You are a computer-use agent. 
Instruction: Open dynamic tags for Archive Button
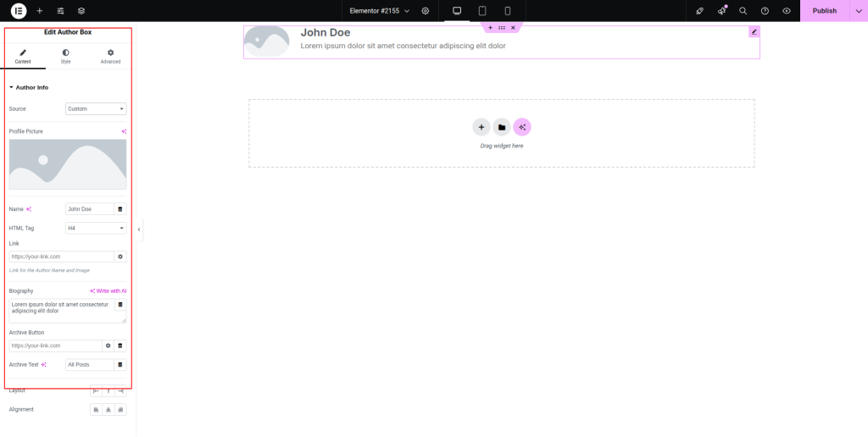(x=120, y=346)
